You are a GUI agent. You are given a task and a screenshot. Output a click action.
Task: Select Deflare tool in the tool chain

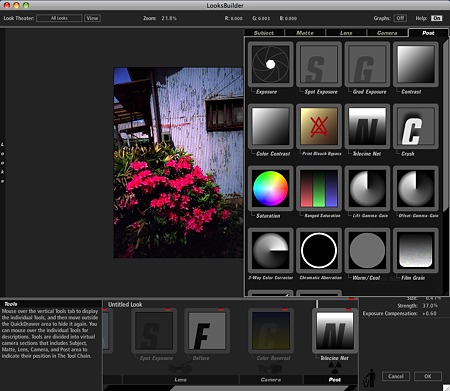pyautogui.click(x=207, y=331)
